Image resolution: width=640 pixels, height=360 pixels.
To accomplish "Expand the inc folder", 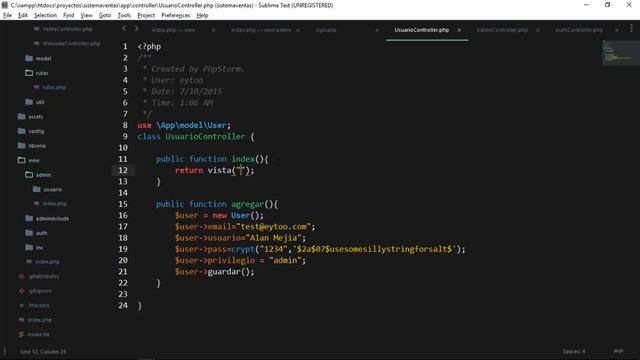I will 39,247.
